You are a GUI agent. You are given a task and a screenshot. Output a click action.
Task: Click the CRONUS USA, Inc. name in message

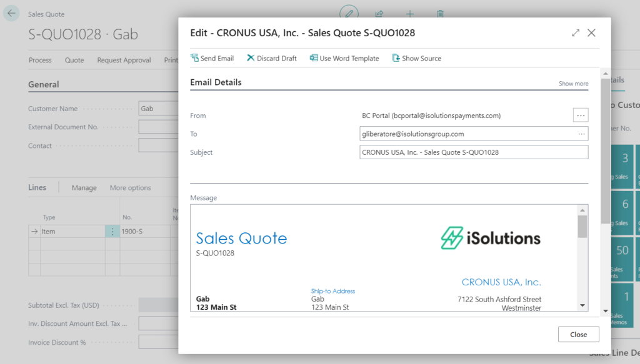(501, 282)
